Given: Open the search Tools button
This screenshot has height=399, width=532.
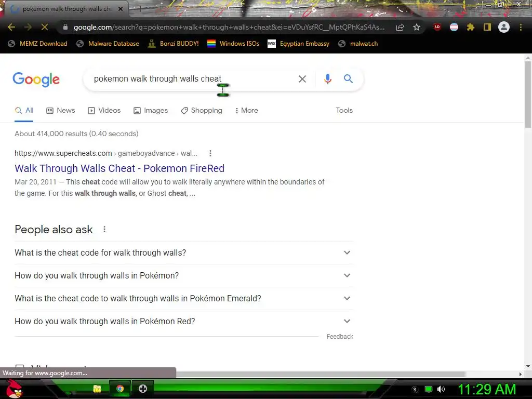Looking at the screenshot, I should tap(344, 111).
